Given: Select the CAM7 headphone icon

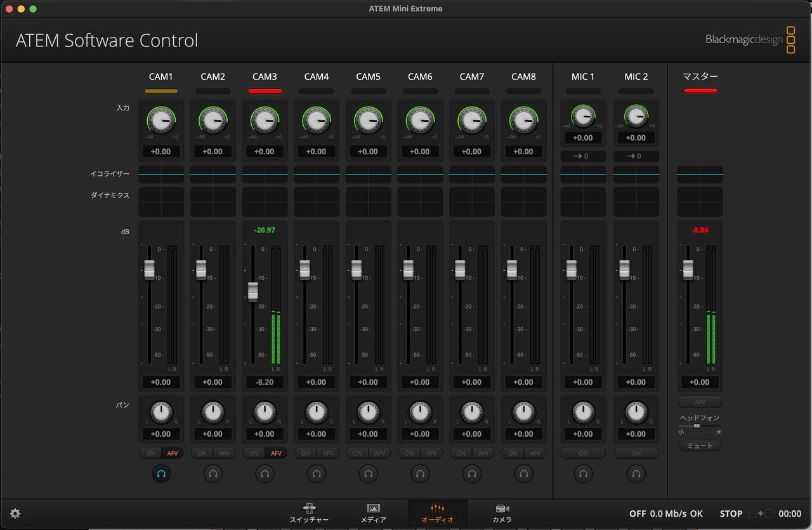Looking at the screenshot, I should tap(471, 474).
